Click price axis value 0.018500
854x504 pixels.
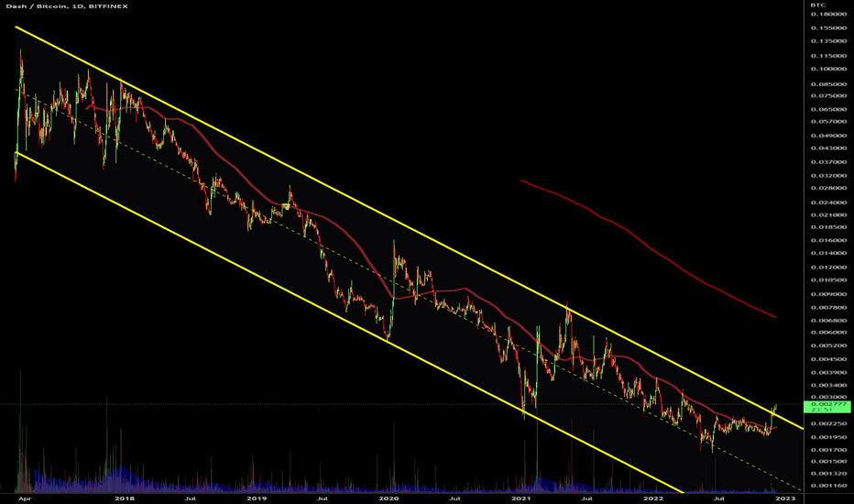[828, 226]
